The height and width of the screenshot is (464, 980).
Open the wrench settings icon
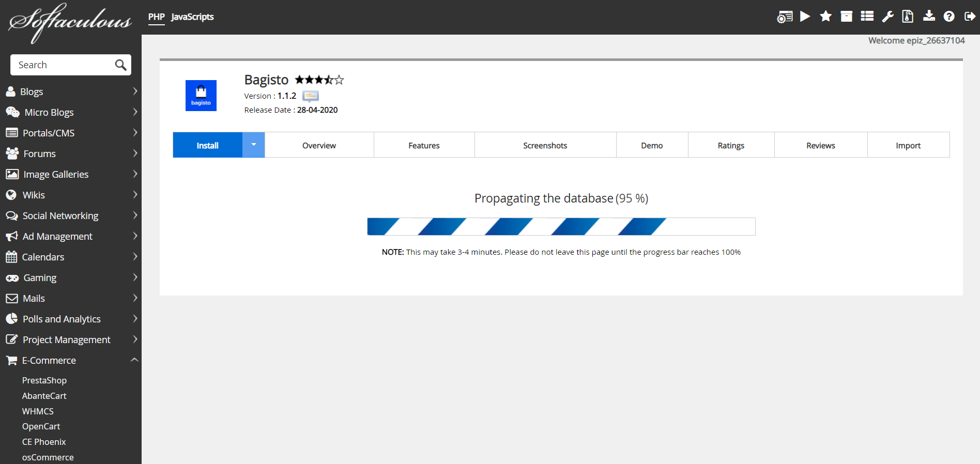pyautogui.click(x=888, y=17)
